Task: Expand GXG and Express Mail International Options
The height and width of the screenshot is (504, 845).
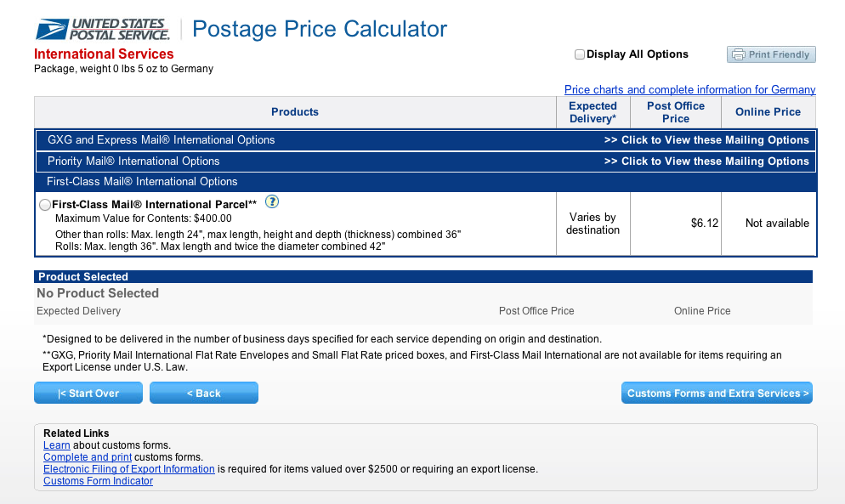Action: tap(426, 140)
